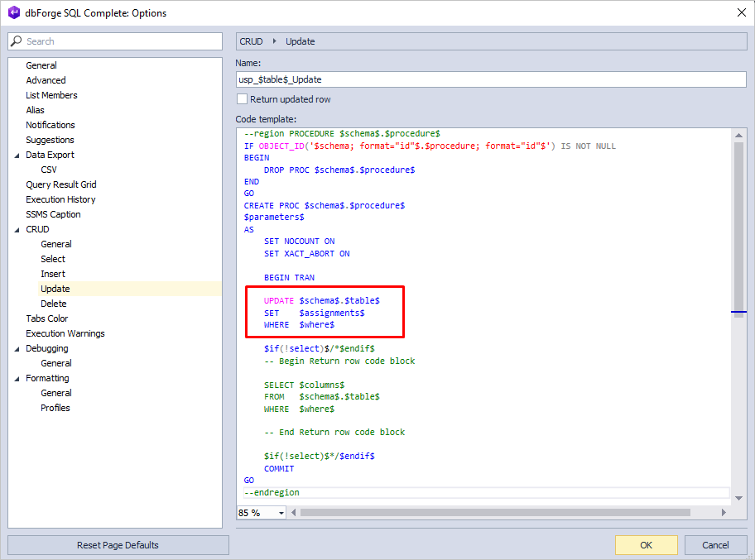
Task: Select Tabs Color options page
Action: point(47,319)
